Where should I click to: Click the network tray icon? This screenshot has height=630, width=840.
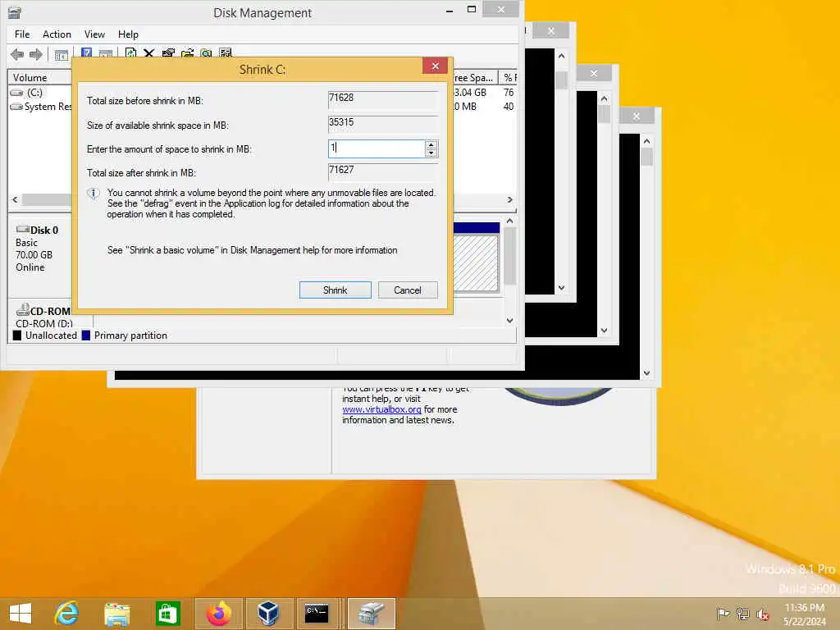pos(743,614)
